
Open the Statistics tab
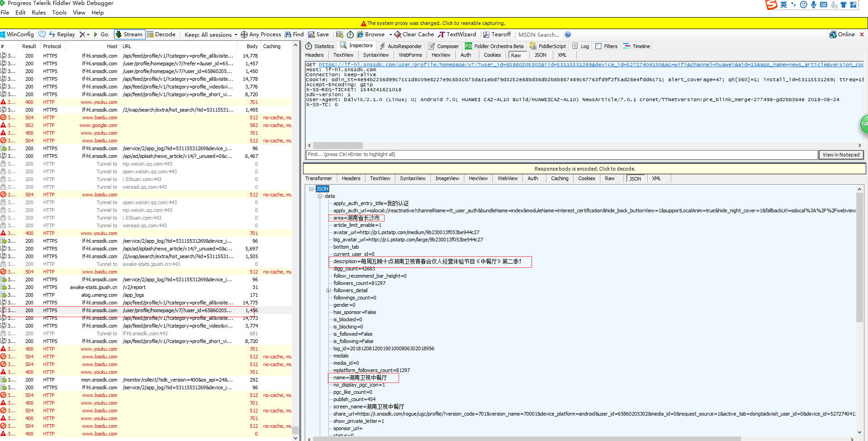point(320,46)
